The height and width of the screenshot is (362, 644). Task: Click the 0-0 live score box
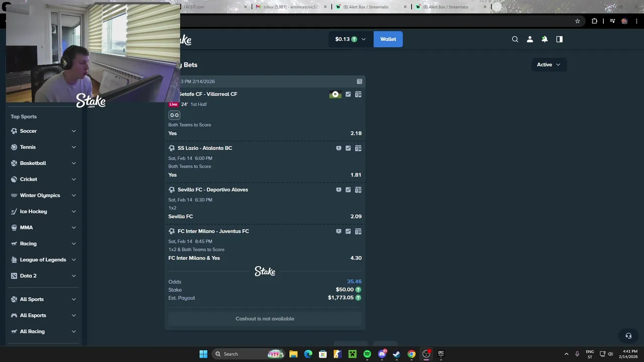point(174,115)
